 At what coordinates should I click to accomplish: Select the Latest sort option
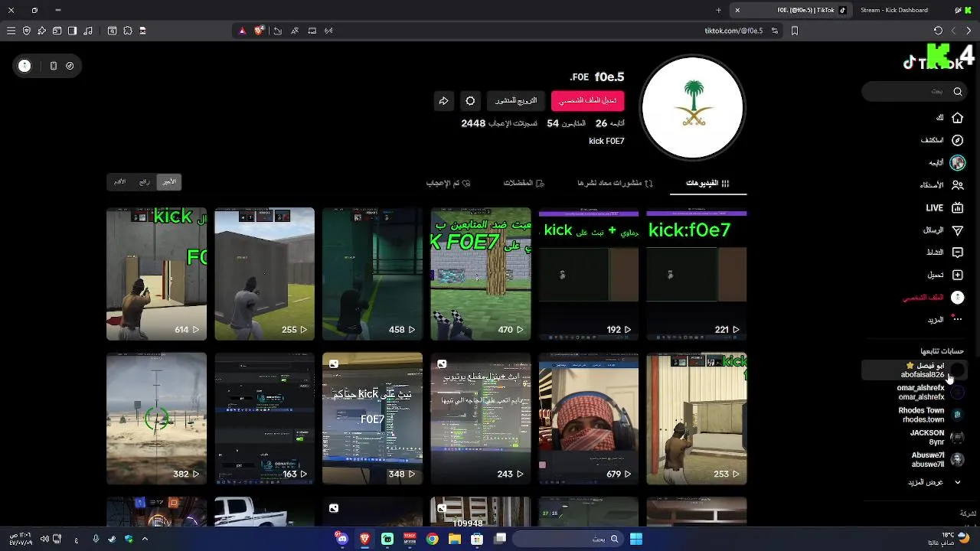tap(169, 182)
